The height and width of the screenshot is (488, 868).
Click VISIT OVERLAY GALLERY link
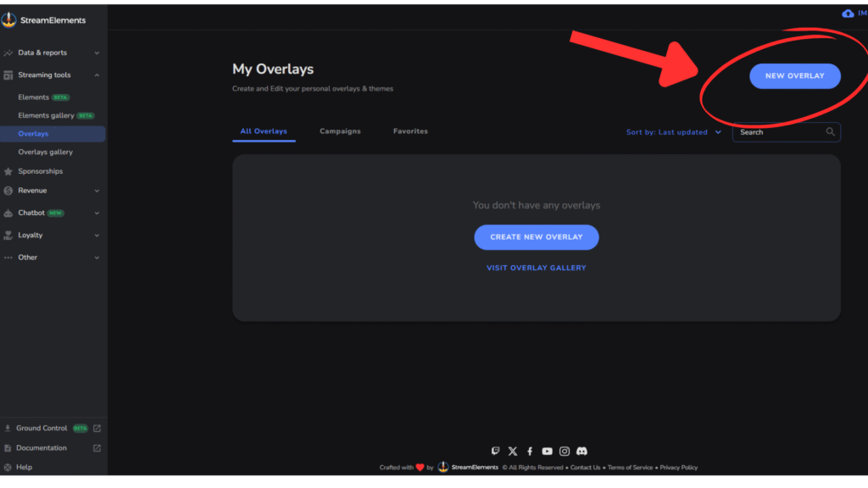[x=536, y=267]
